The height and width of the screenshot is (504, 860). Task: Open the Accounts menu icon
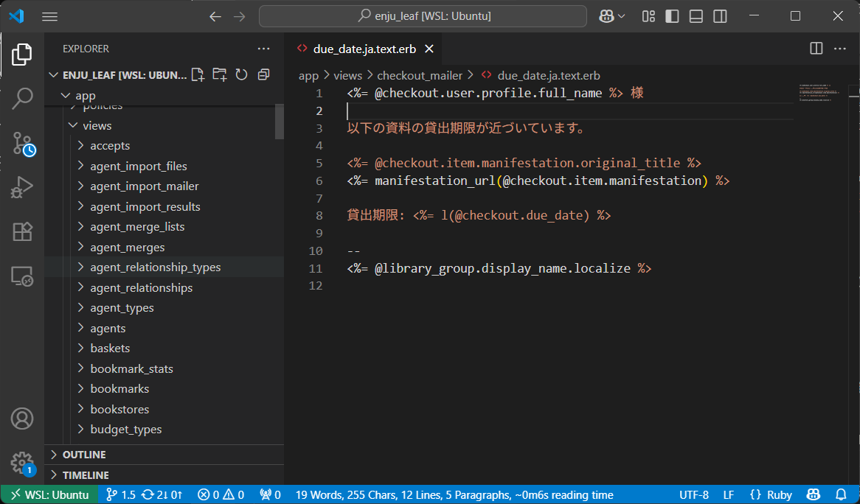tap(22, 419)
